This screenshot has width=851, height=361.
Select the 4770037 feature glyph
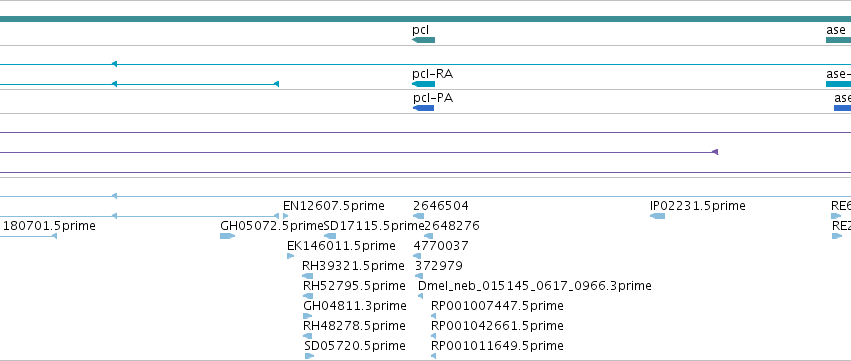point(417,256)
